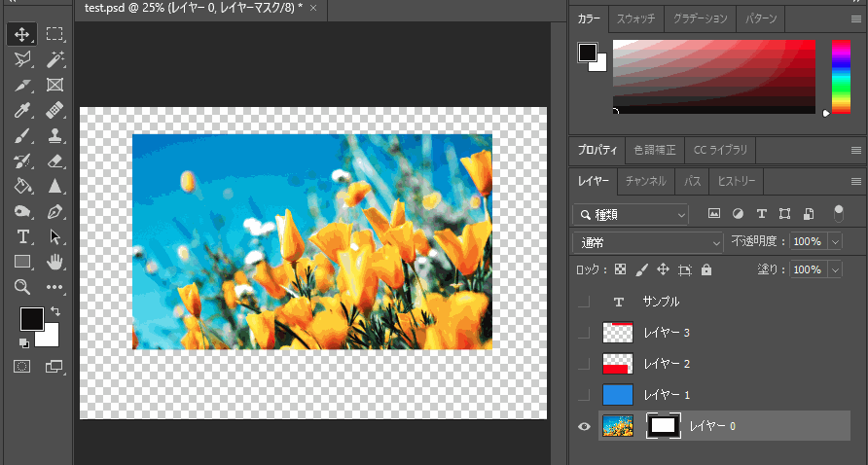Switch to the パターン tab

click(x=761, y=18)
